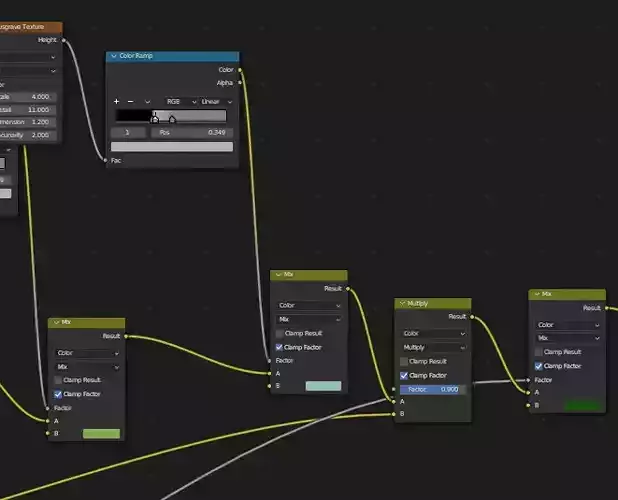Viewport: 618px width, 500px height.
Task: Disable Clamp Factor on Multiply node
Action: click(x=404, y=375)
